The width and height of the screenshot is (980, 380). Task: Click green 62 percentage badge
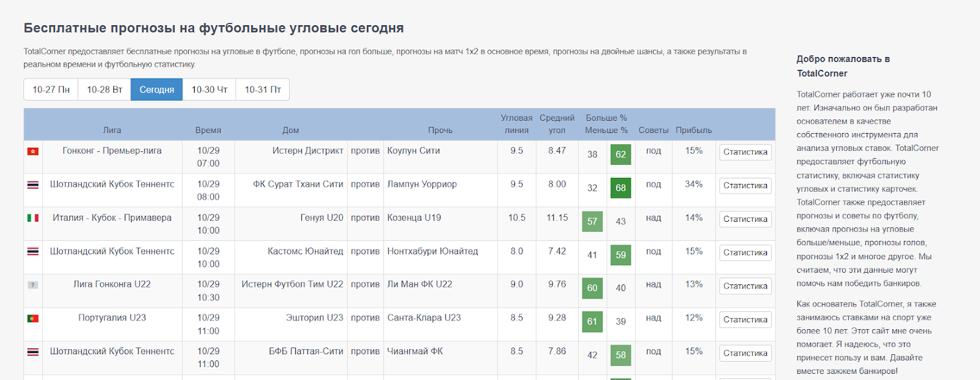(620, 154)
